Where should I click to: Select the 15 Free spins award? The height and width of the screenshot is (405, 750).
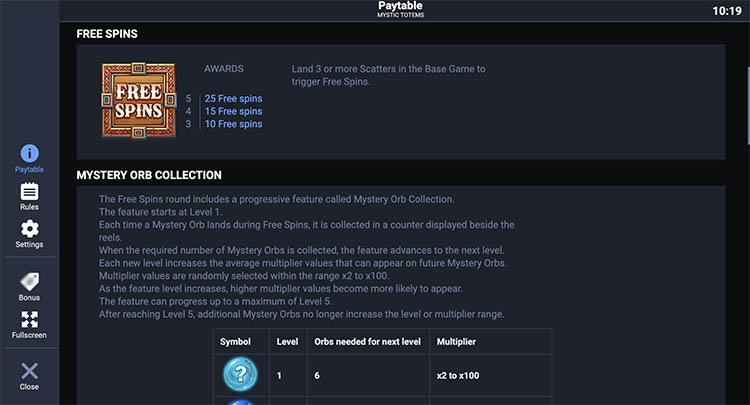click(x=233, y=112)
